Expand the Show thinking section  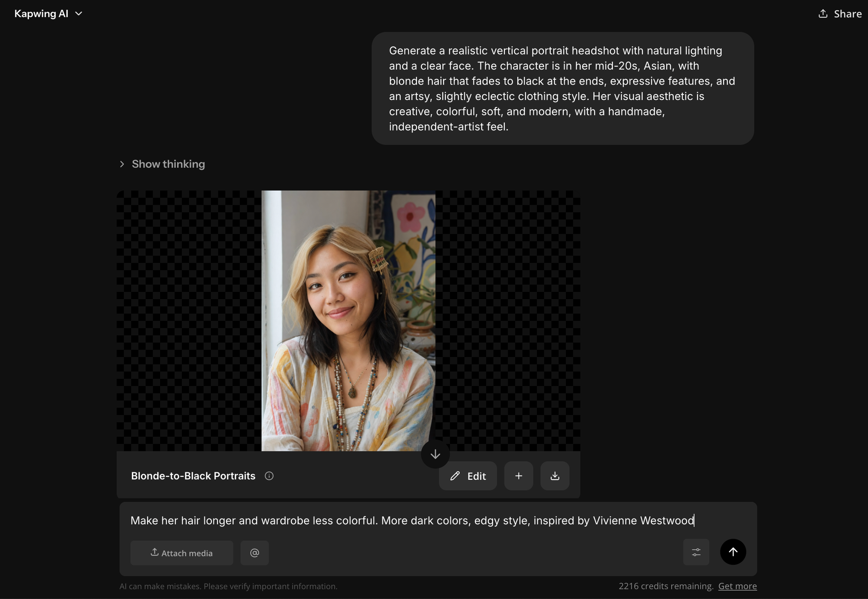pyautogui.click(x=162, y=164)
